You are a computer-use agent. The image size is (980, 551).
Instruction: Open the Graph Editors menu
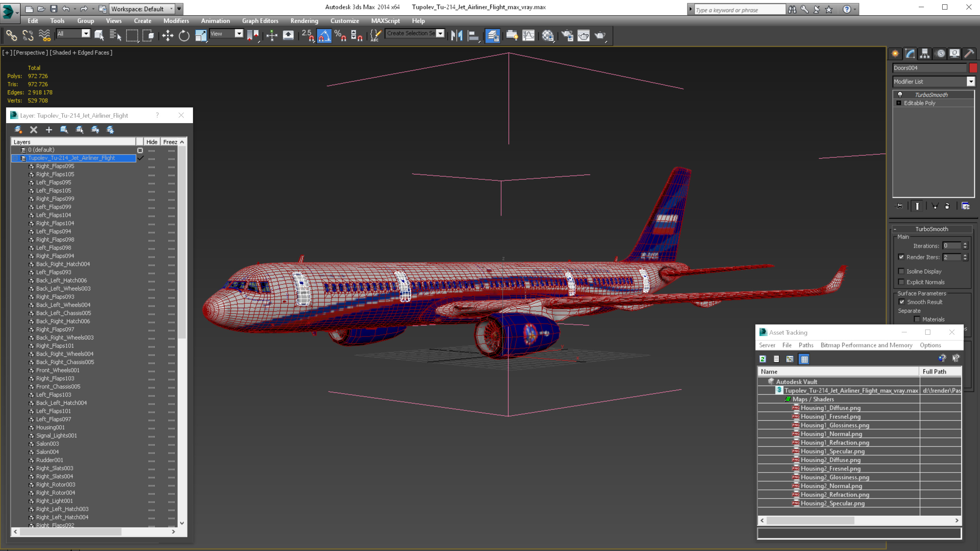pos(260,20)
